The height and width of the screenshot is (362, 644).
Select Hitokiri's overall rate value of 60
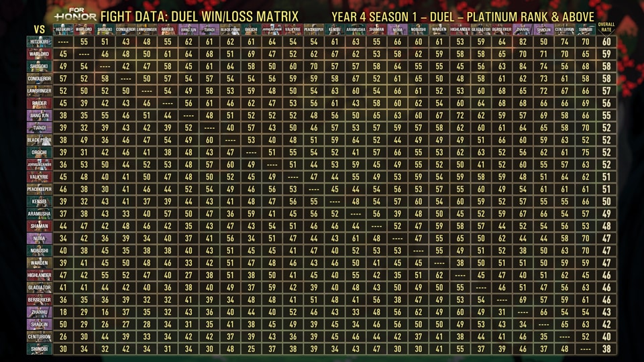point(606,42)
